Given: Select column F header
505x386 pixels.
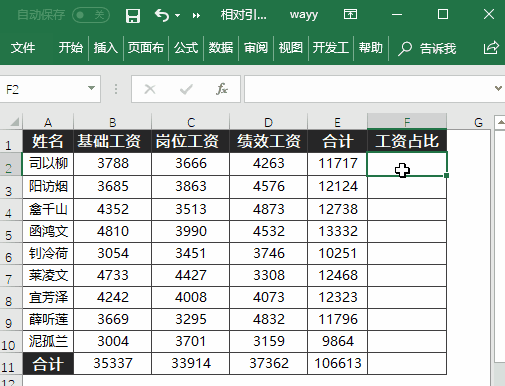Looking at the screenshot, I should (x=407, y=121).
